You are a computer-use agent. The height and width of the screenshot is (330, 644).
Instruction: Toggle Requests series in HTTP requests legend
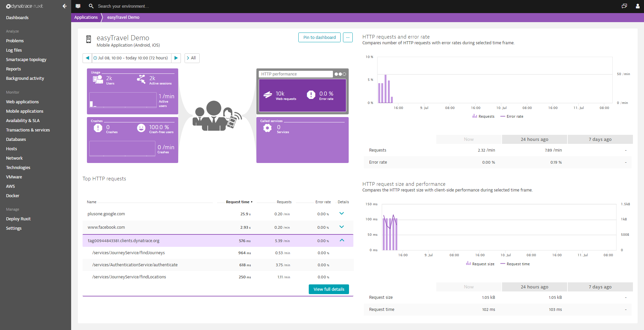coord(483,116)
